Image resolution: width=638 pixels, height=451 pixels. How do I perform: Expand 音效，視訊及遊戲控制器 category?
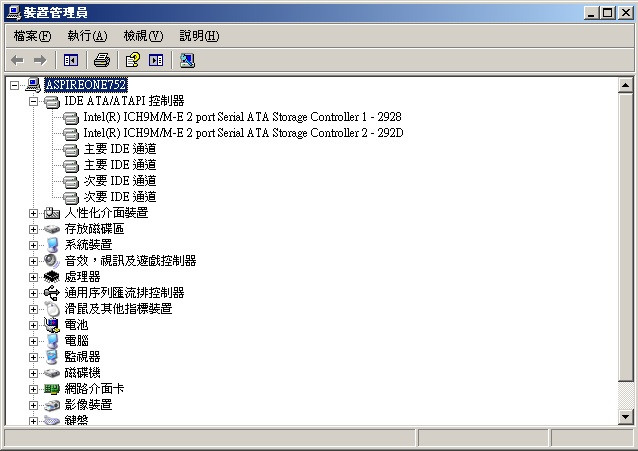point(34,261)
